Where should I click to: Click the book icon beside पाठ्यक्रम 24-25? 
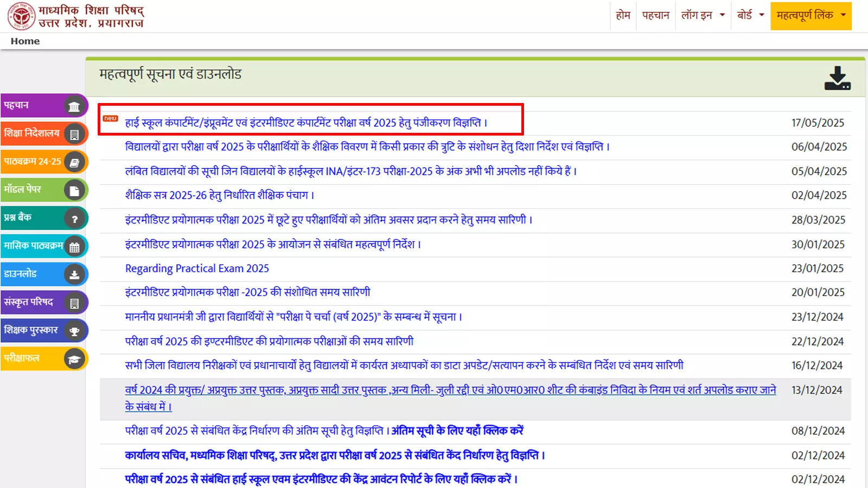click(74, 162)
